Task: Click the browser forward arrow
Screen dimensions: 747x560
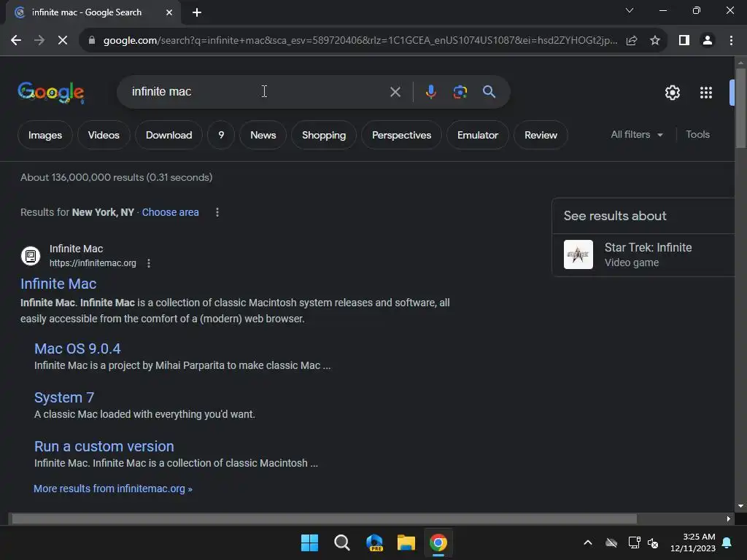Action: tap(39, 41)
